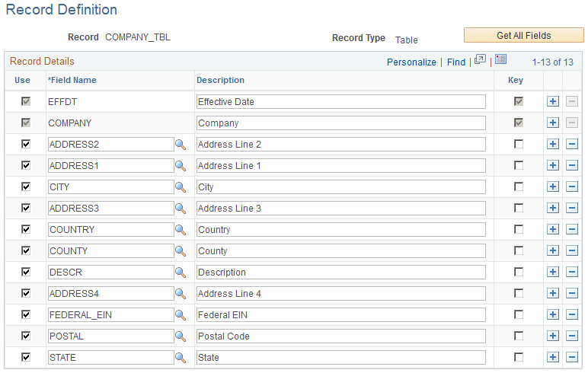Click the Find link in grid header
This screenshot has width=588, height=373.
pyautogui.click(x=456, y=62)
